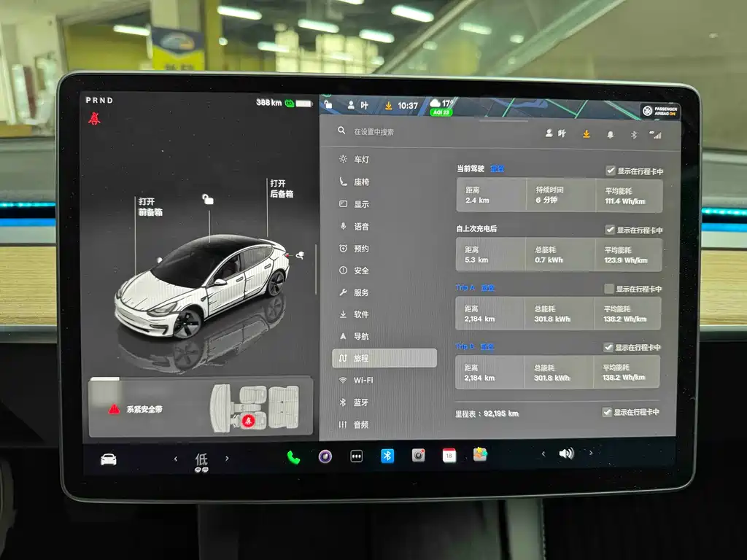
Task: Tap the notification bell icon
Action: 611,135
